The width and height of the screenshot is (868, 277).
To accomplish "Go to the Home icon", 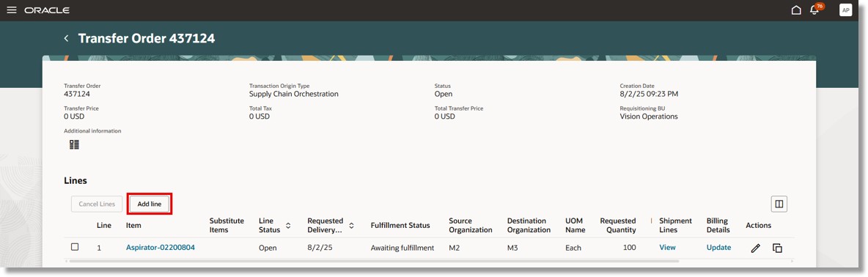I will pos(796,10).
